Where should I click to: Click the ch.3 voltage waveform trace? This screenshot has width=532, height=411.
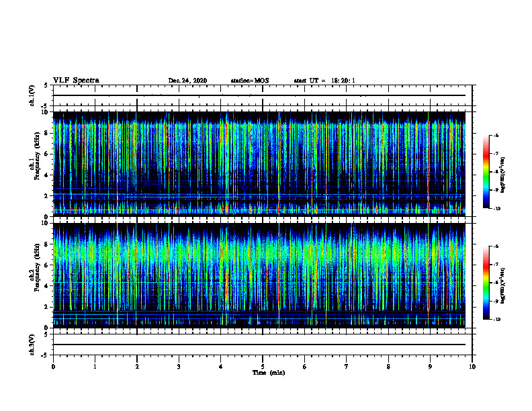click(x=259, y=345)
